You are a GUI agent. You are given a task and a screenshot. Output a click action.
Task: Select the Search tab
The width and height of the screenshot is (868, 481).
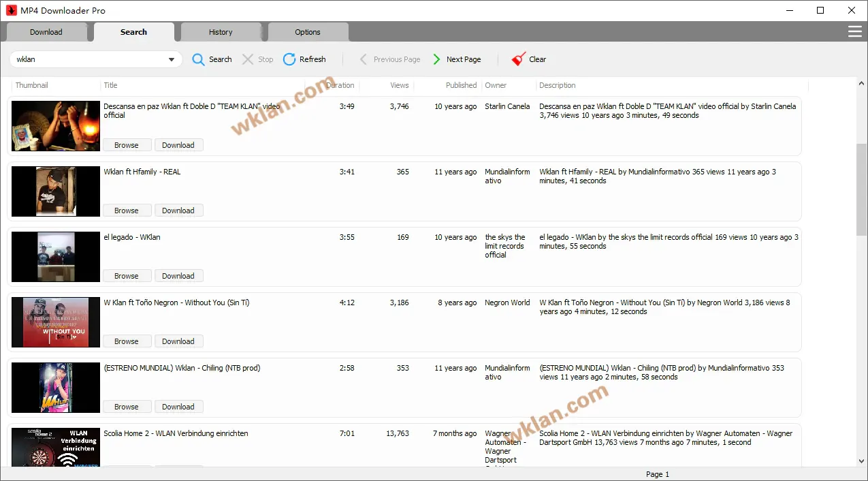tap(133, 32)
